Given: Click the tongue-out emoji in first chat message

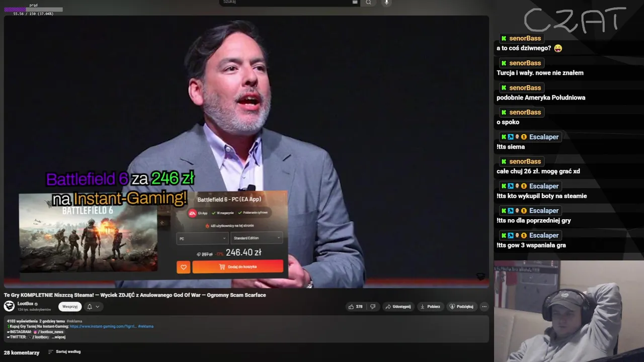Looking at the screenshot, I should click(557, 48).
